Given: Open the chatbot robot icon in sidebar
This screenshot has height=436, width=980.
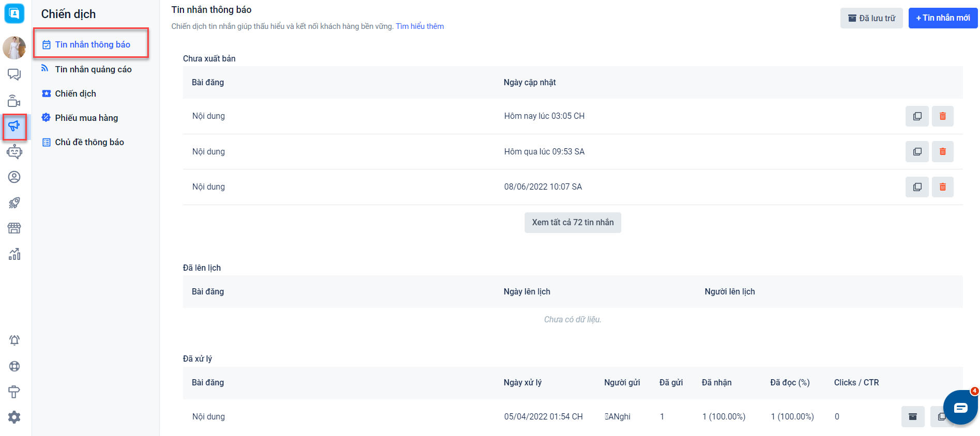Looking at the screenshot, I should pos(14,152).
